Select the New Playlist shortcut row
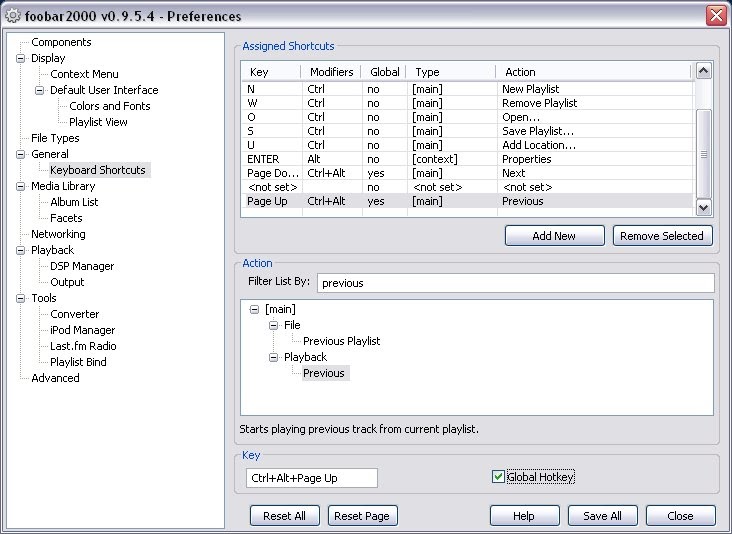The image size is (732, 534). (x=468, y=89)
